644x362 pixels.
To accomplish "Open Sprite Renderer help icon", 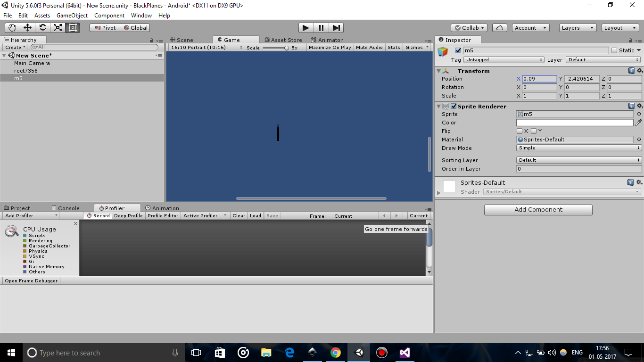I will 631,106.
